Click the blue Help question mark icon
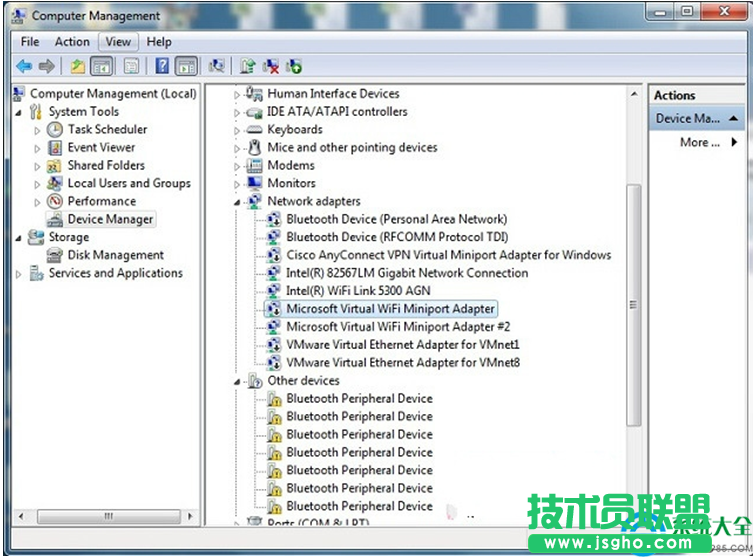Viewport: 755px width, 559px height. [x=161, y=66]
